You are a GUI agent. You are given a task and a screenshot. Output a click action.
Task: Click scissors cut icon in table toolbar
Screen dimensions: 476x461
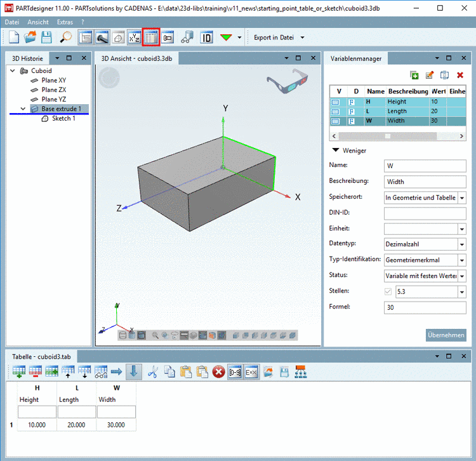[152, 372]
